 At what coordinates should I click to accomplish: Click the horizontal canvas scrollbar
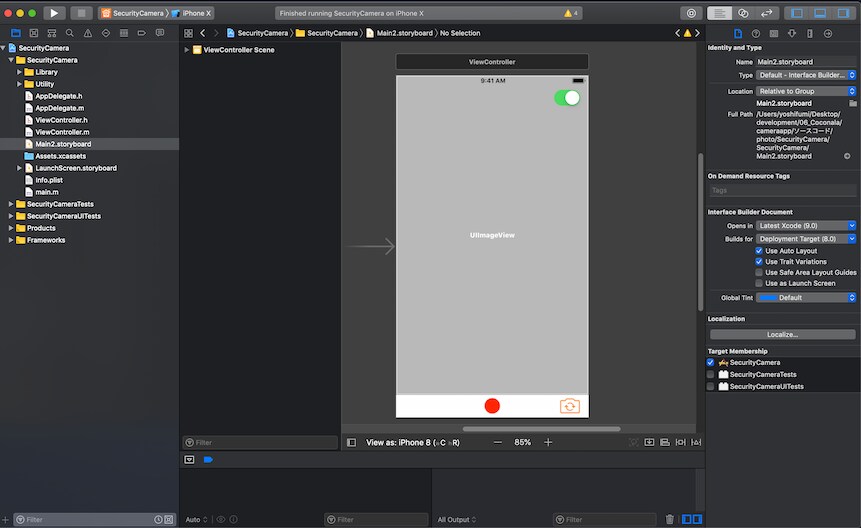click(541, 429)
